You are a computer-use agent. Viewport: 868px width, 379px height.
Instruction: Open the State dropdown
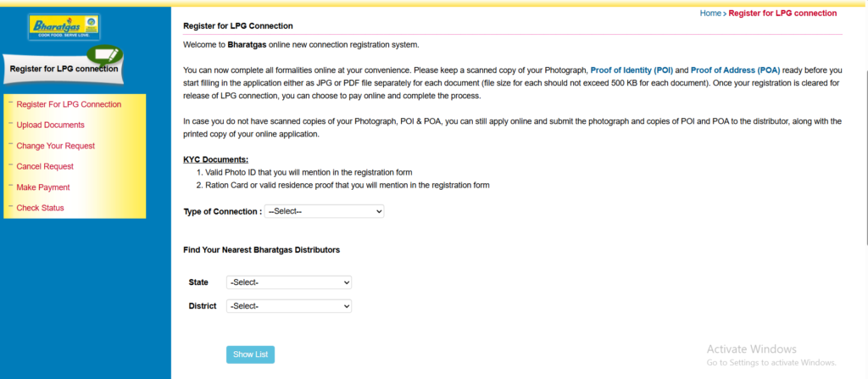[x=289, y=282]
